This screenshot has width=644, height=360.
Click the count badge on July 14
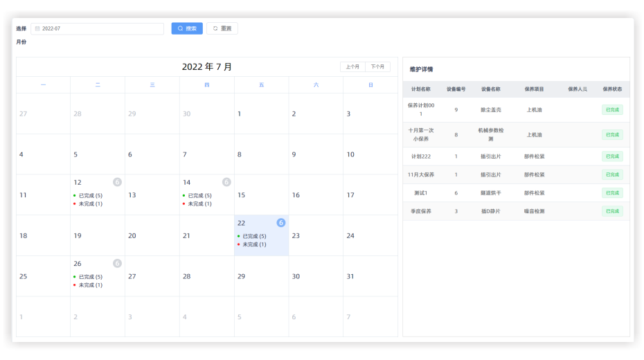[226, 182]
